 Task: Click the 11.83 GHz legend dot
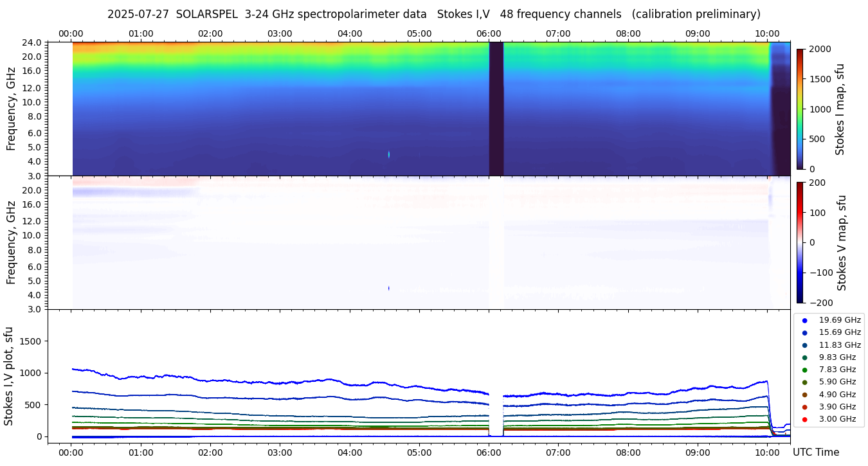point(804,345)
